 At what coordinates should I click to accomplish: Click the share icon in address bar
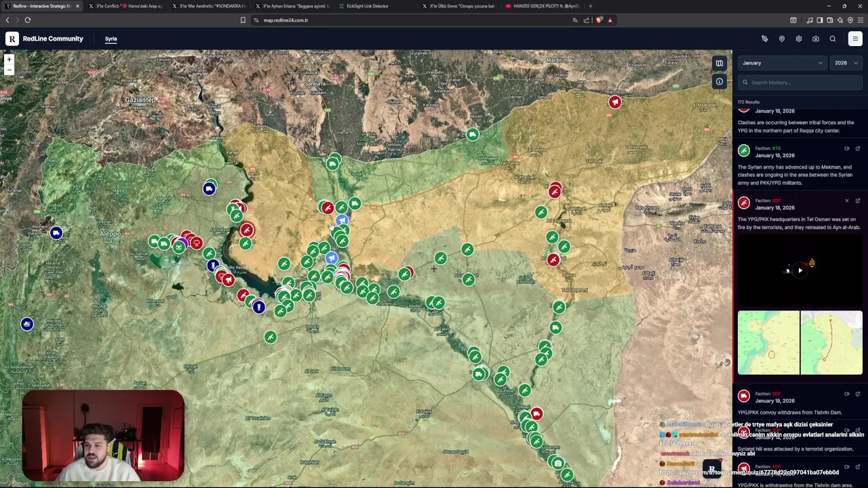click(x=587, y=20)
